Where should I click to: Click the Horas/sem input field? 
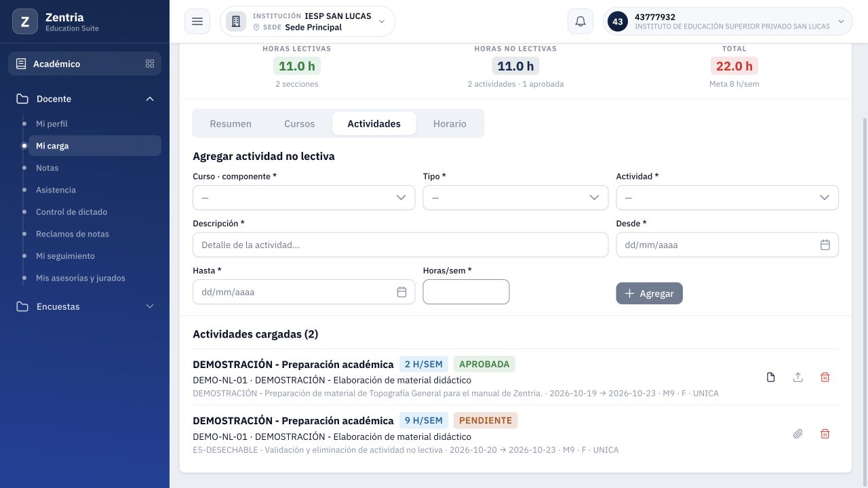(x=466, y=292)
